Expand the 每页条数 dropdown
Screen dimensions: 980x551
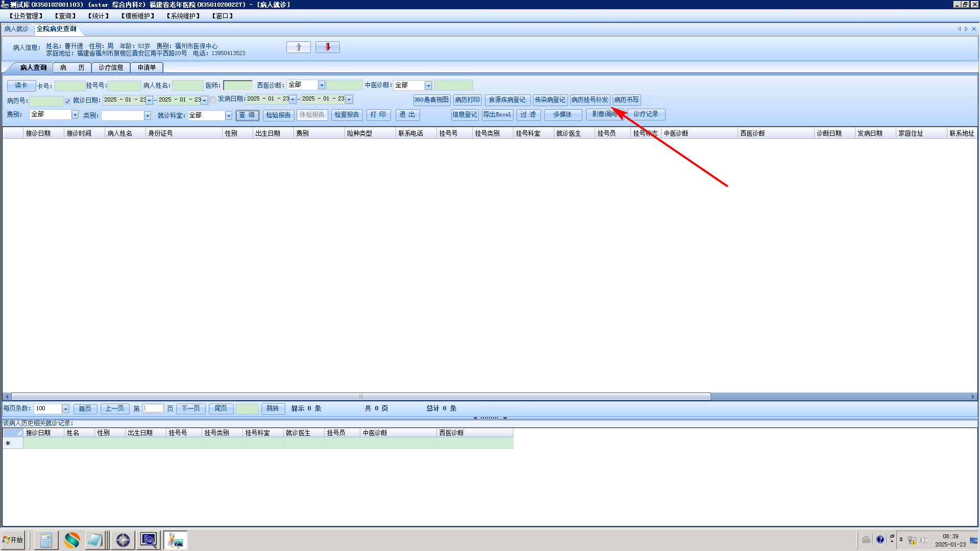(65, 409)
